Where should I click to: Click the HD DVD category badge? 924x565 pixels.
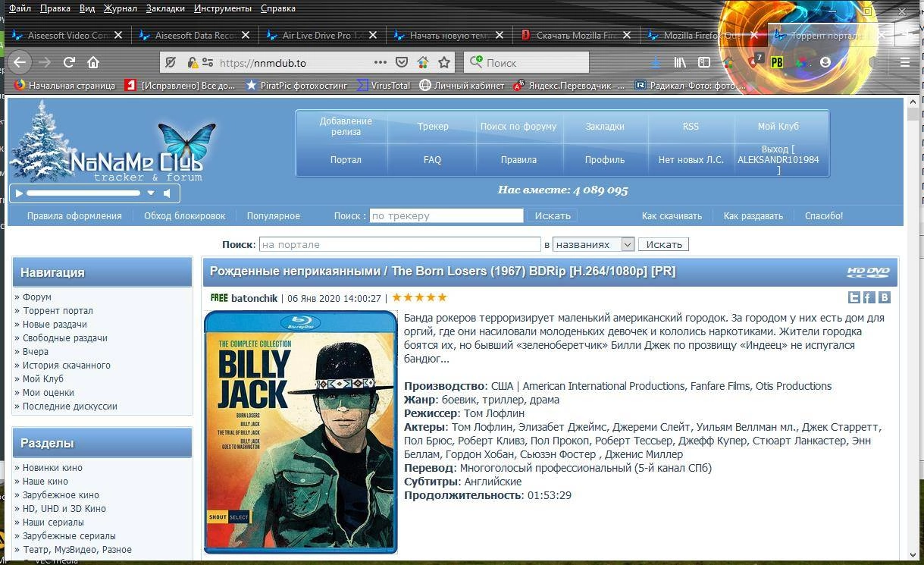[868, 272]
